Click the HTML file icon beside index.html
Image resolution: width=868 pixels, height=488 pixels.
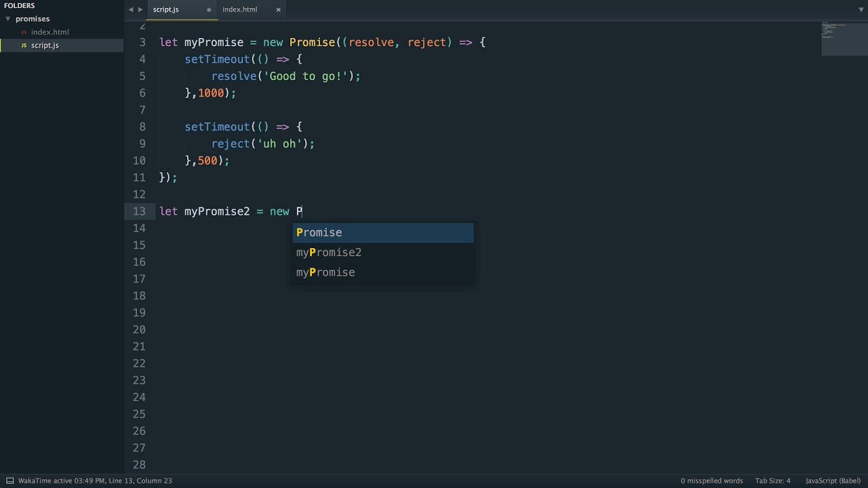pos(24,32)
